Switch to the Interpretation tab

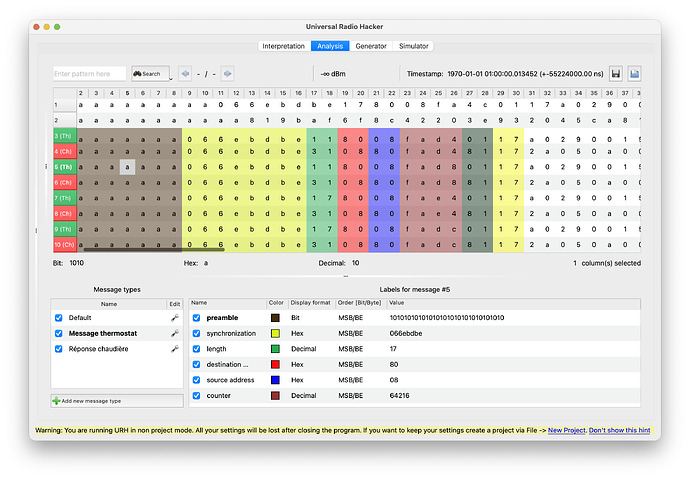[283, 46]
